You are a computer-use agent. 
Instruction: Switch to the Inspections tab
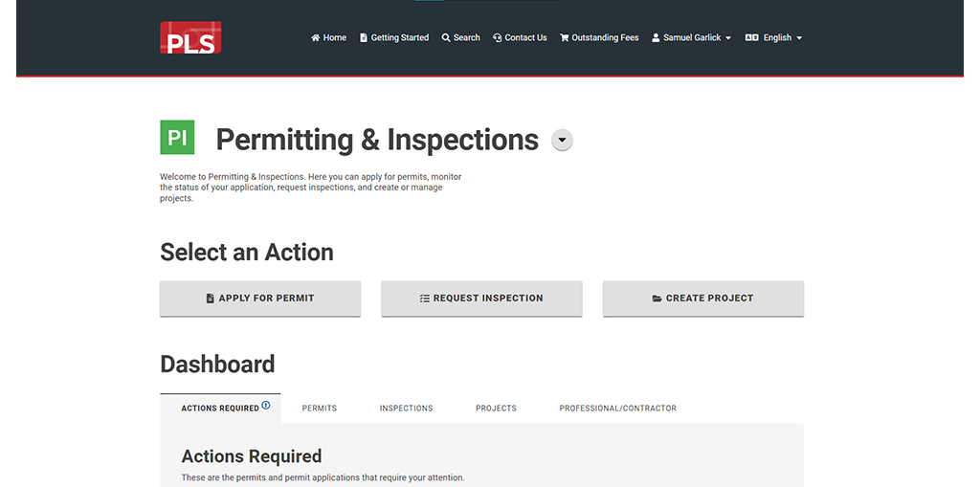[x=406, y=409]
